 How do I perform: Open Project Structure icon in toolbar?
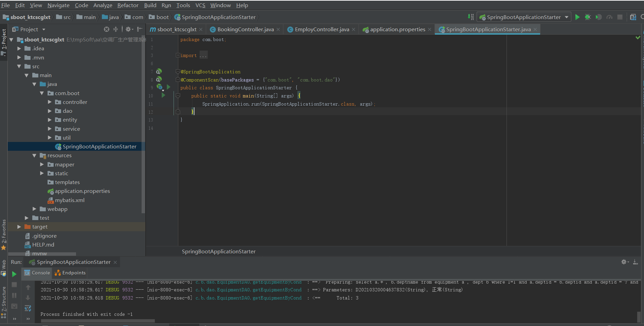(x=633, y=17)
